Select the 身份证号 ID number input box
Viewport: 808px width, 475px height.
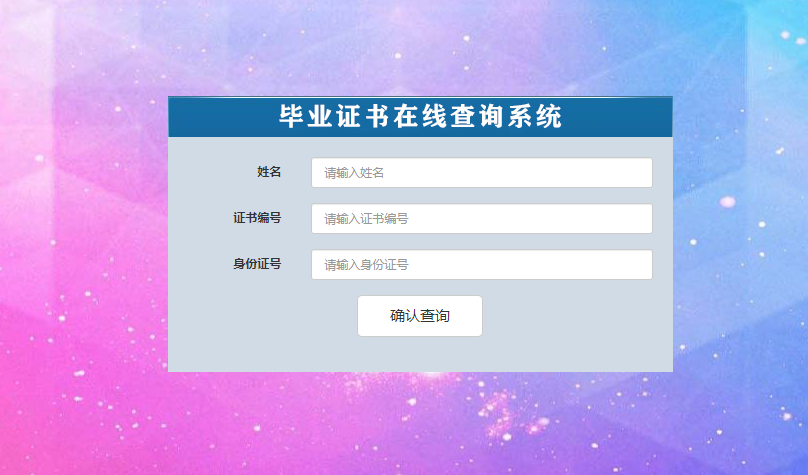point(482,265)
